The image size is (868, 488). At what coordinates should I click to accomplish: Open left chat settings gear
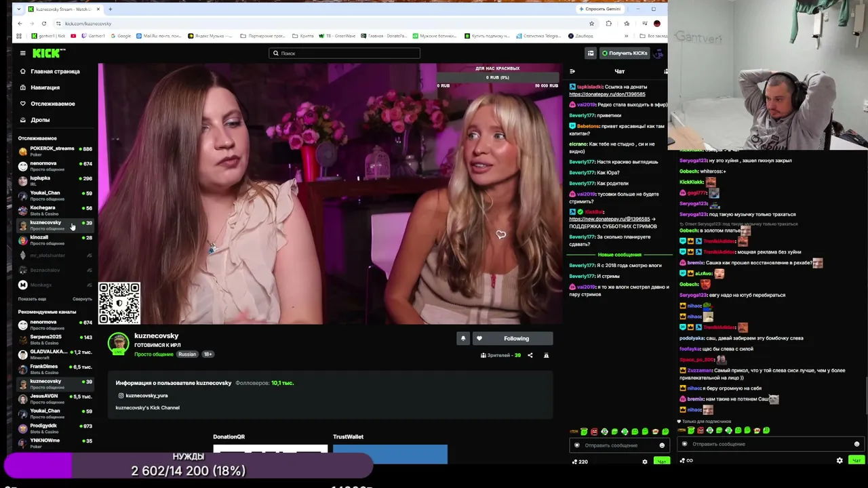click(645, 462)
